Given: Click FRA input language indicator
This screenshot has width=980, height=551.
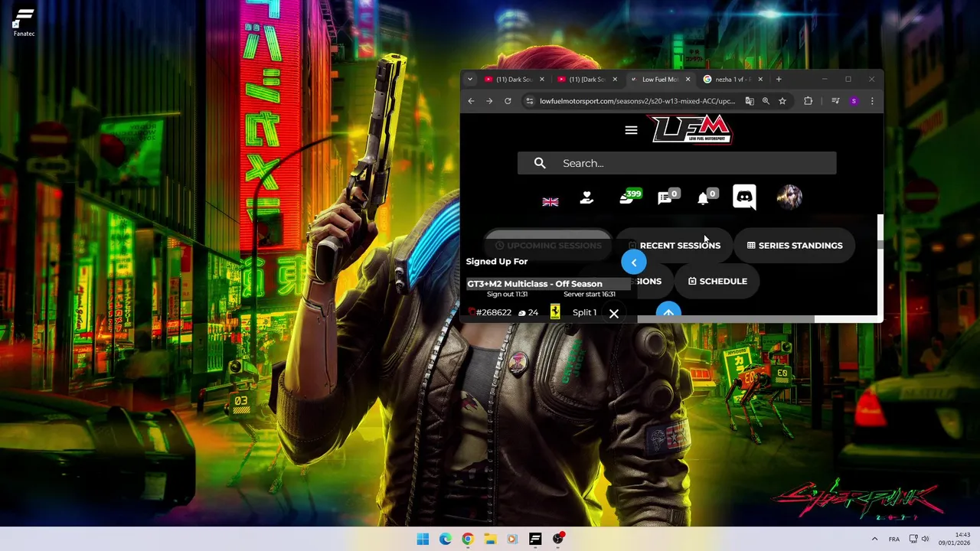Looking at the screenshot, I should pos(894,539).
